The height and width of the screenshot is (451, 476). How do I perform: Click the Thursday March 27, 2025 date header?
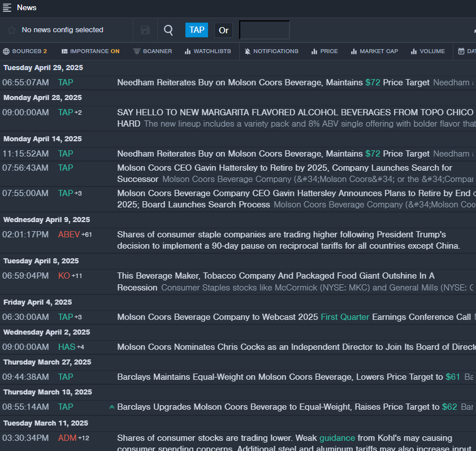click(47, 362)
